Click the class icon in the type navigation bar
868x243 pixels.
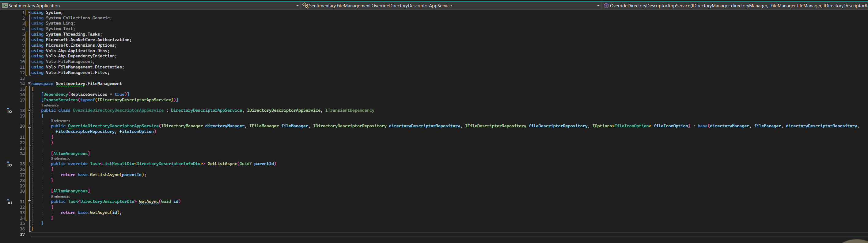[x=305, y=6]
